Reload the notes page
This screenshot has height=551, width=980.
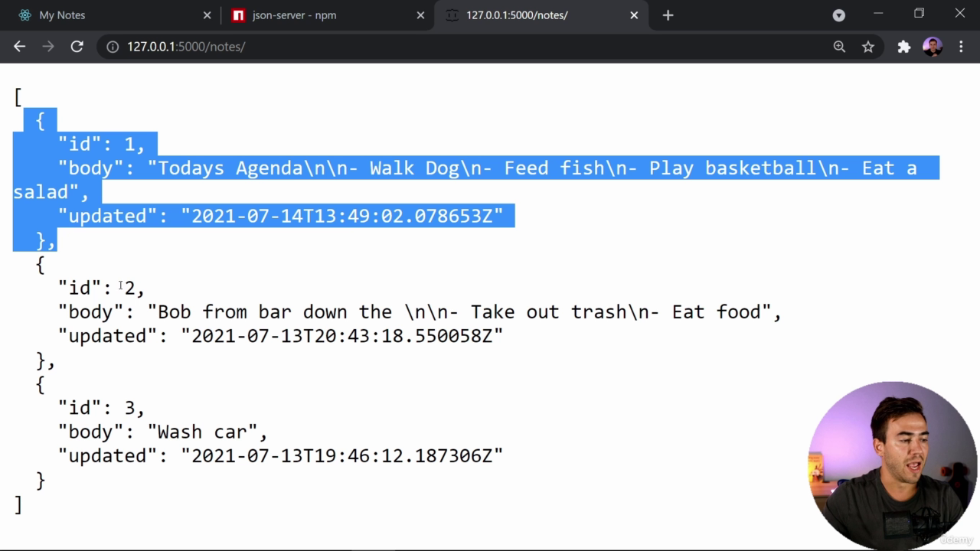point(77,47)
